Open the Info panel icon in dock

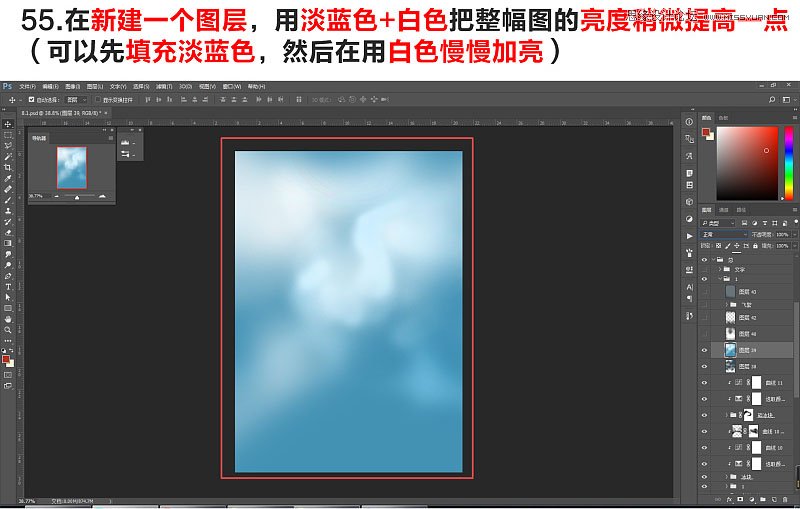click(x=689, y=122)
